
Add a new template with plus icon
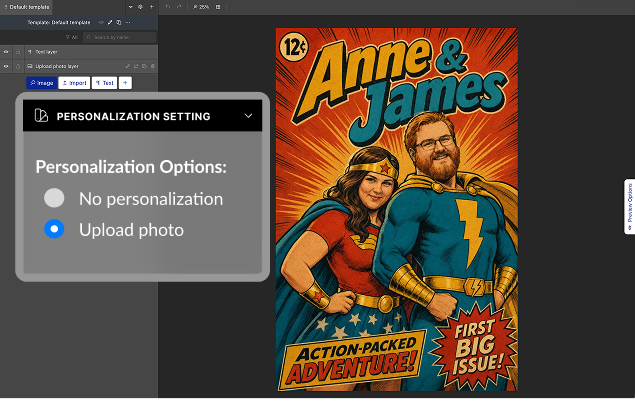point(151,7)
